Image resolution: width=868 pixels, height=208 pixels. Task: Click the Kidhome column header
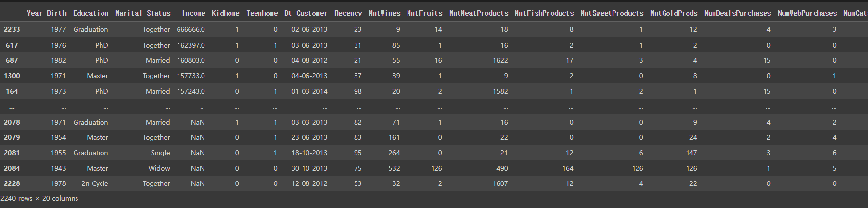coord(226,13)
